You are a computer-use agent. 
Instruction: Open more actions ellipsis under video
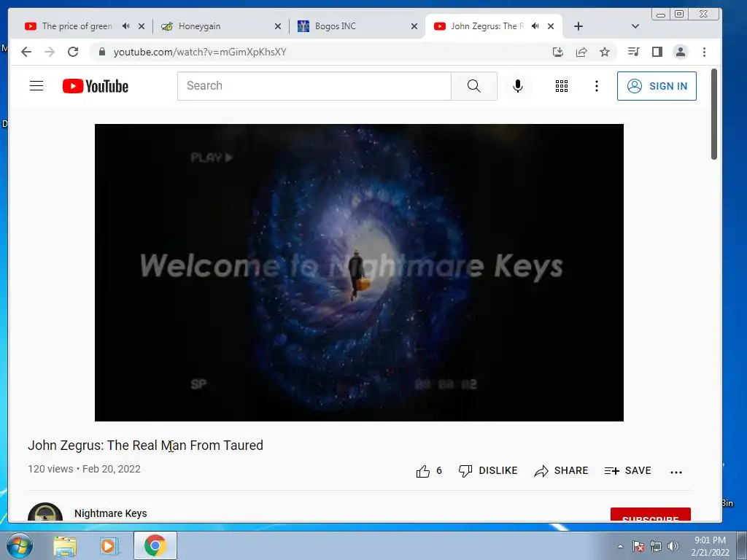coord(676,472)
